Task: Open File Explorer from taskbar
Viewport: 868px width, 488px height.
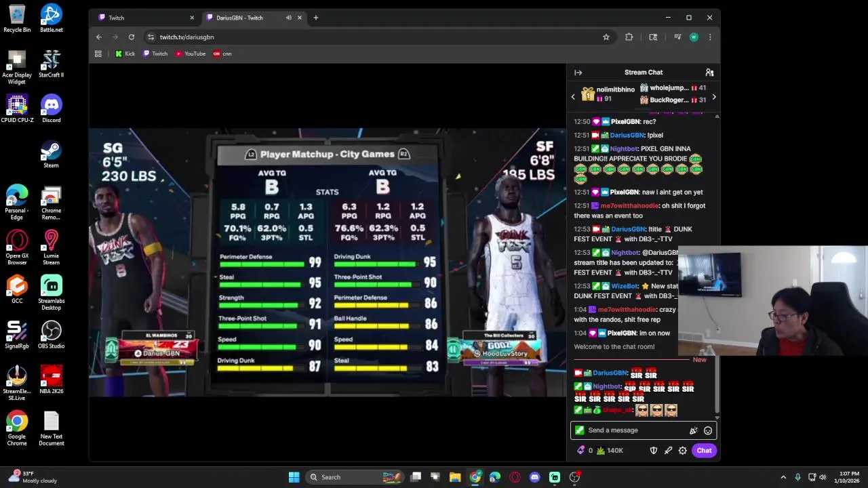Action: 455,477
